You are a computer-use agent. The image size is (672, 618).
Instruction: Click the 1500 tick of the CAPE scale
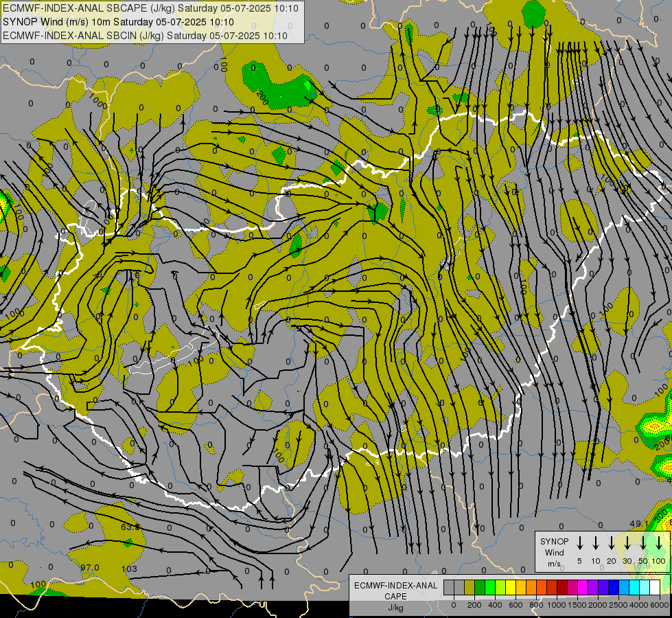[x=577, y=605]
